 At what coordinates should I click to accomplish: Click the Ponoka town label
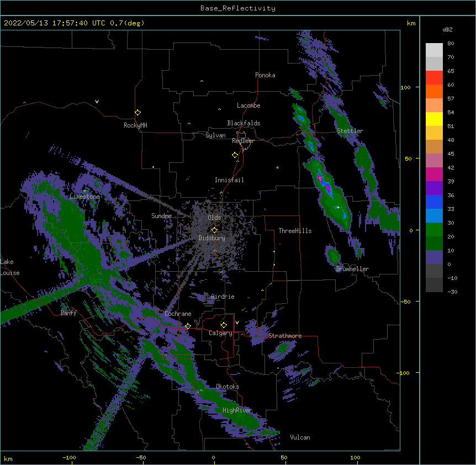click(265, 75)
